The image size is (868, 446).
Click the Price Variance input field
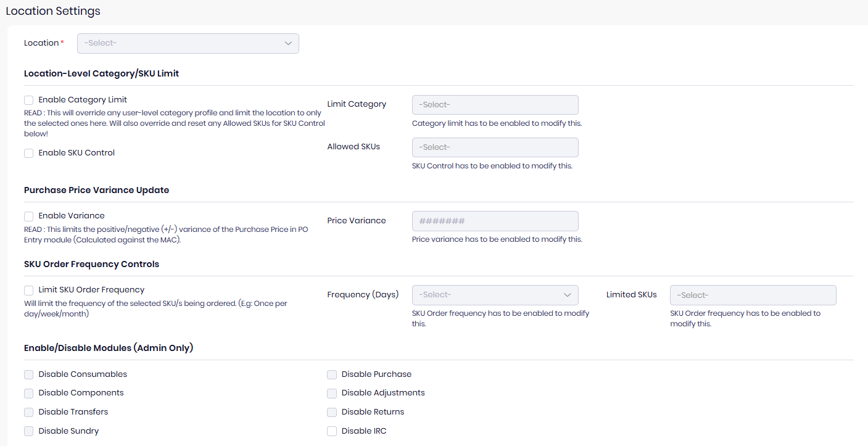pyautogui.click(x=495, y=221)
